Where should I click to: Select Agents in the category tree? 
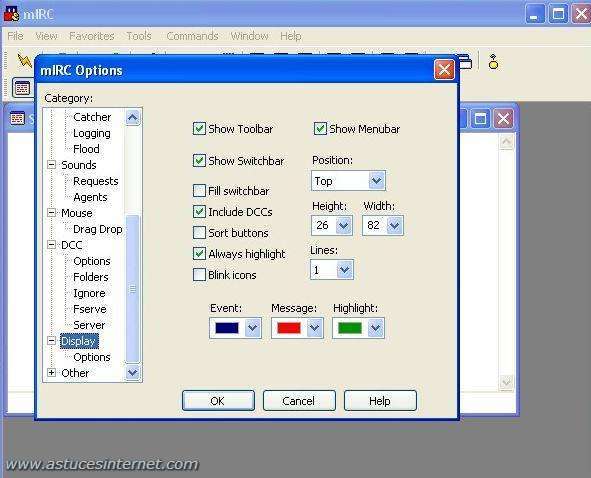pyautogui.click(x=90, y=197)
